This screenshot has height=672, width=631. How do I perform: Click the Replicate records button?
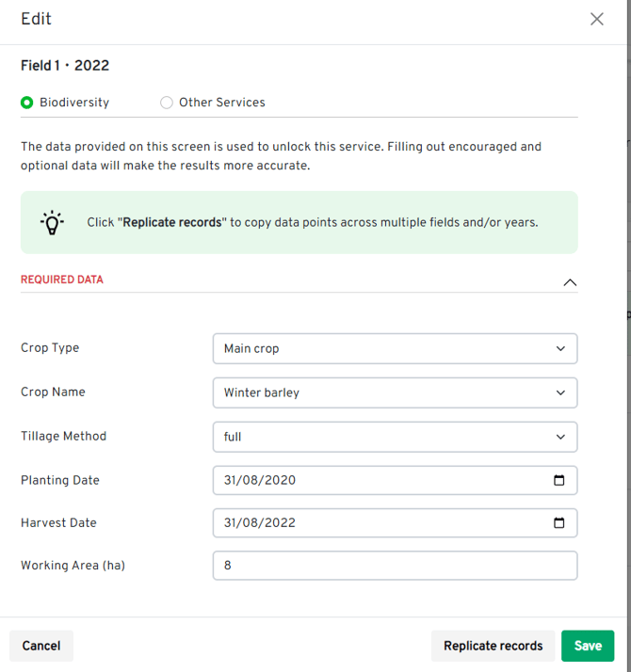pyautogui.click(x=493, y=646)
